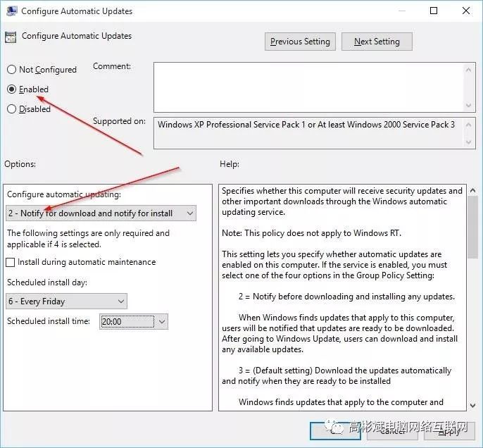483x448 pixels.
Task: Click the Next Setting button
Action: click(377, 42)
